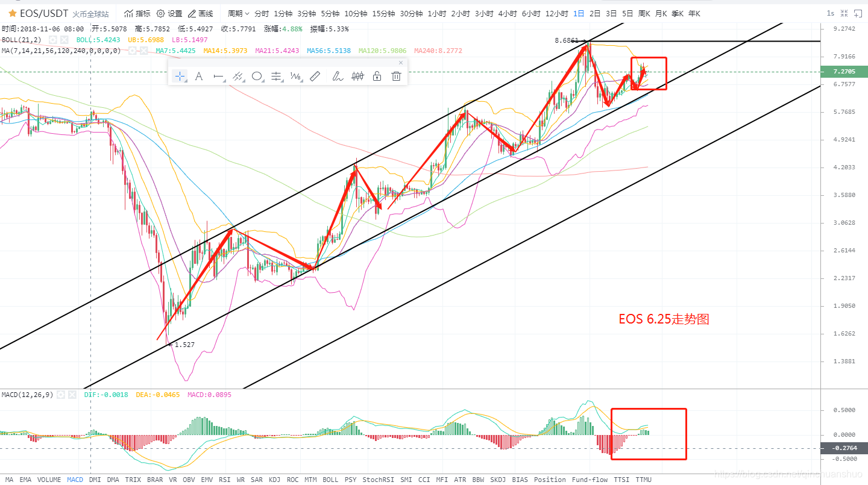Select the freehand brush tool
The image size is (868, 485).
338,76
